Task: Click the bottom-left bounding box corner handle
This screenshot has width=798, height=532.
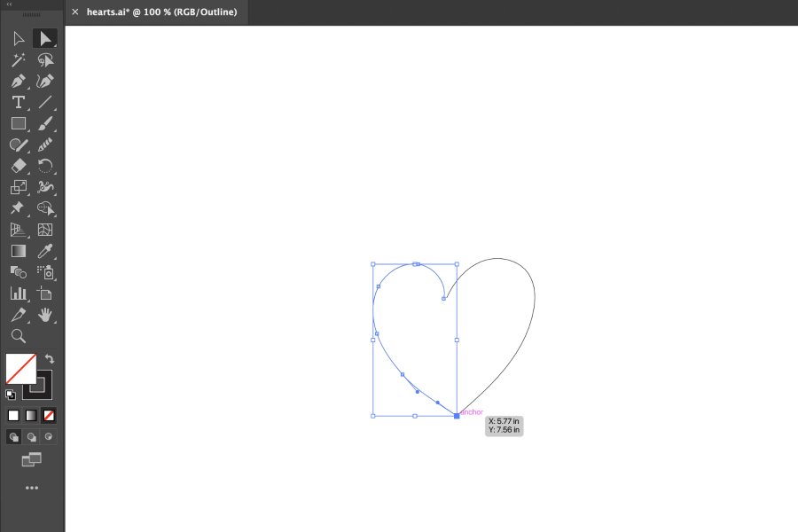Action: pyautogui.click(x=373, y=416)
